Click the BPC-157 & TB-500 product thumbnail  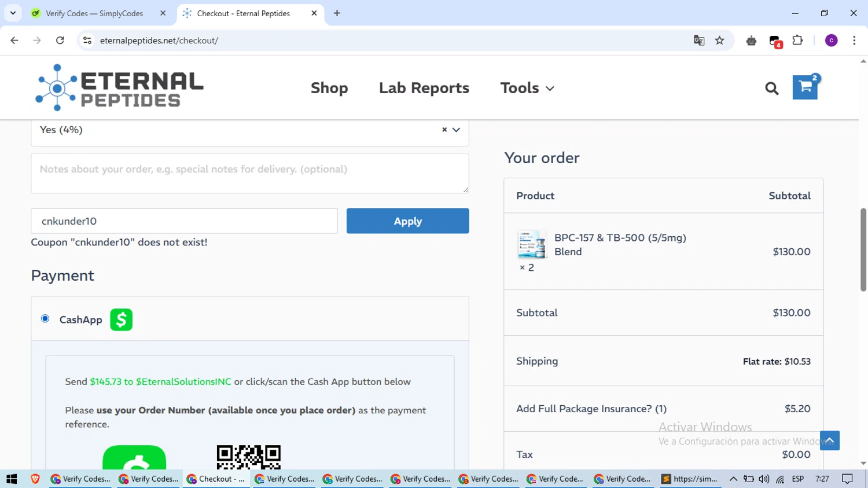click(x=531, y=245)
